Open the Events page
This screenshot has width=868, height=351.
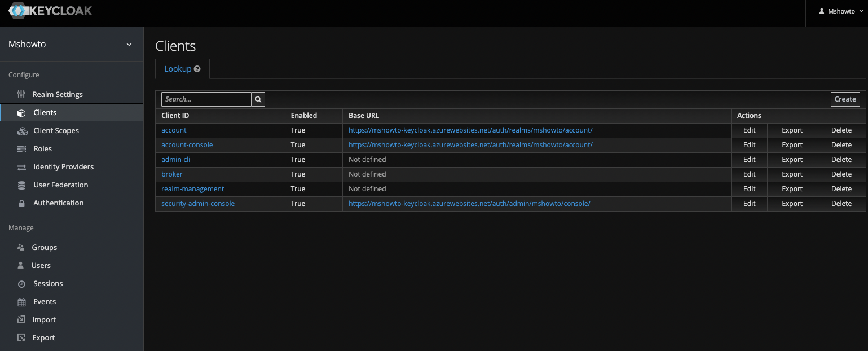(45, 301)
